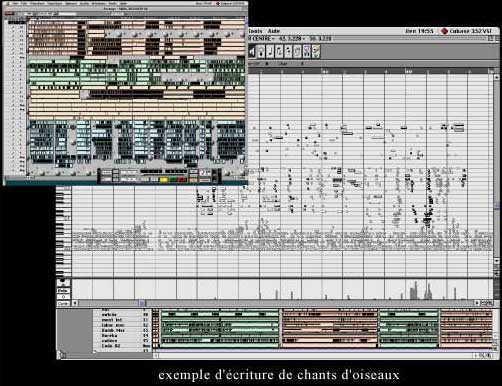Click the piano keyboard beside the note grid
Screen dimensions: 502x386
64,232
